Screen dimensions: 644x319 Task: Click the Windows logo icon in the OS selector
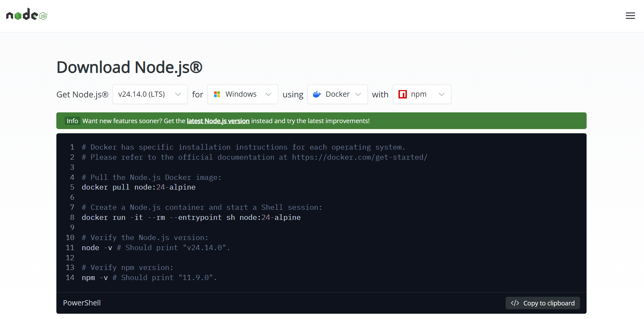pyautogui.click(x=217, y=94)
